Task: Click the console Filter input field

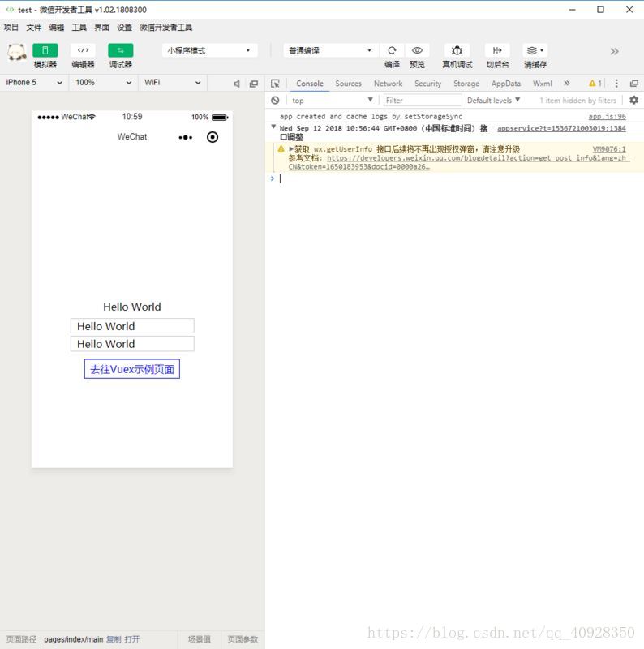Action: pyautogui.click(x=422, y=100)
